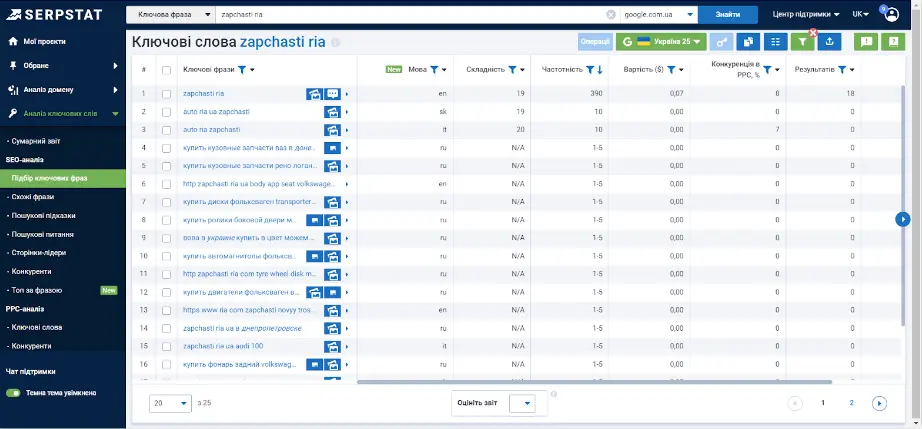Go to next page with circled arrow
This screenshot has height=429, width=922.
(x=879, y=403)
